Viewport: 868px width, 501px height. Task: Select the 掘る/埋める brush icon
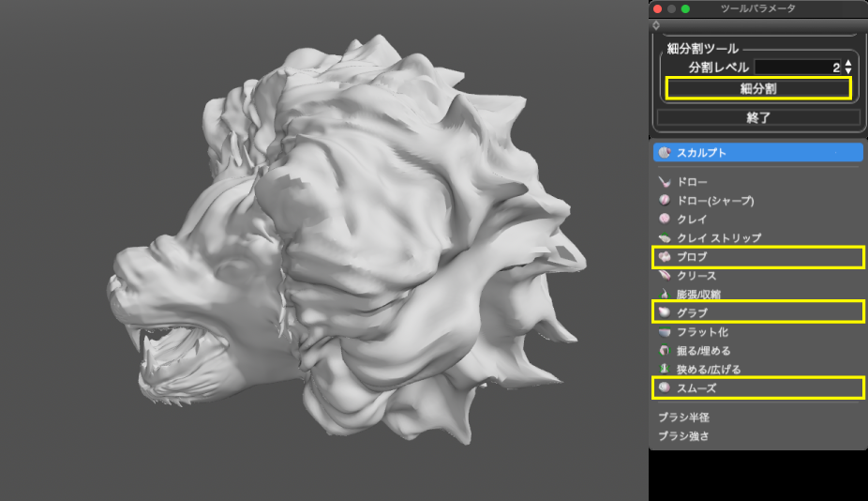pos(664,351)
